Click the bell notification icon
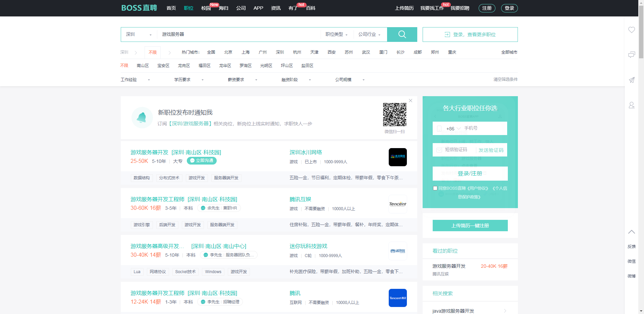Viewport: 644px width, 314px height. [x=142, y=117]
